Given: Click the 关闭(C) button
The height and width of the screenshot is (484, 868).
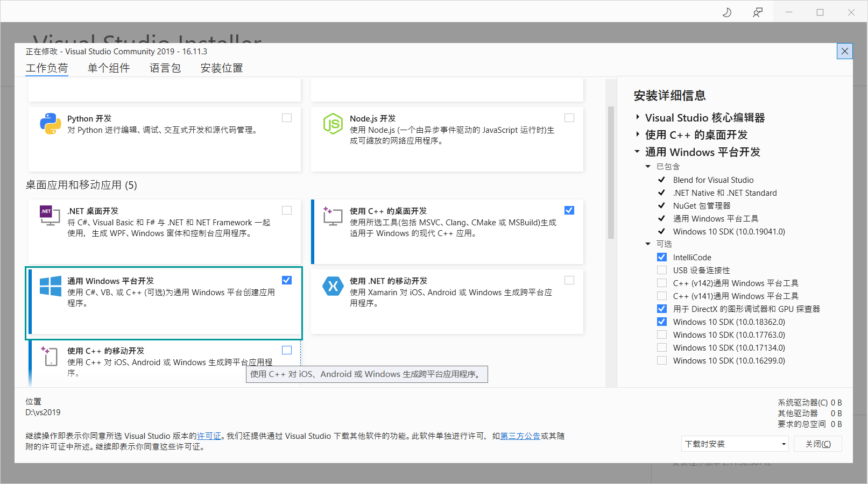Looking at the screenshot, I should [x=817, y=443].
